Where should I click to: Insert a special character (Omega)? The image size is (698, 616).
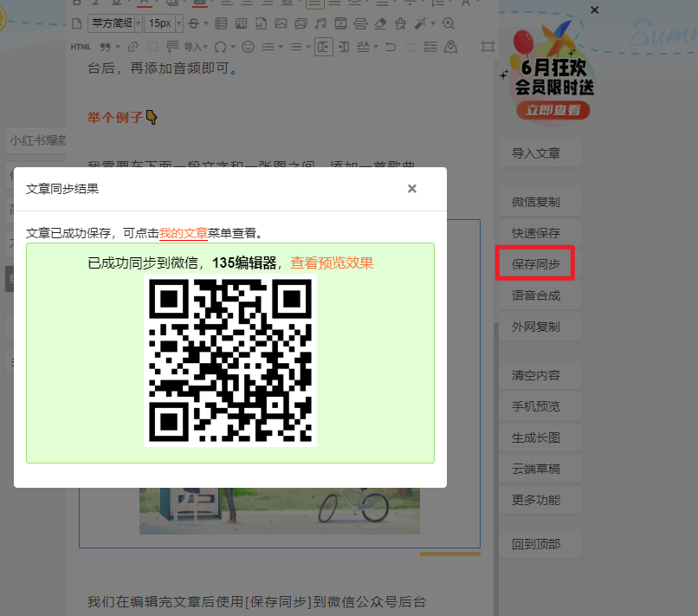tap(220, 47)
